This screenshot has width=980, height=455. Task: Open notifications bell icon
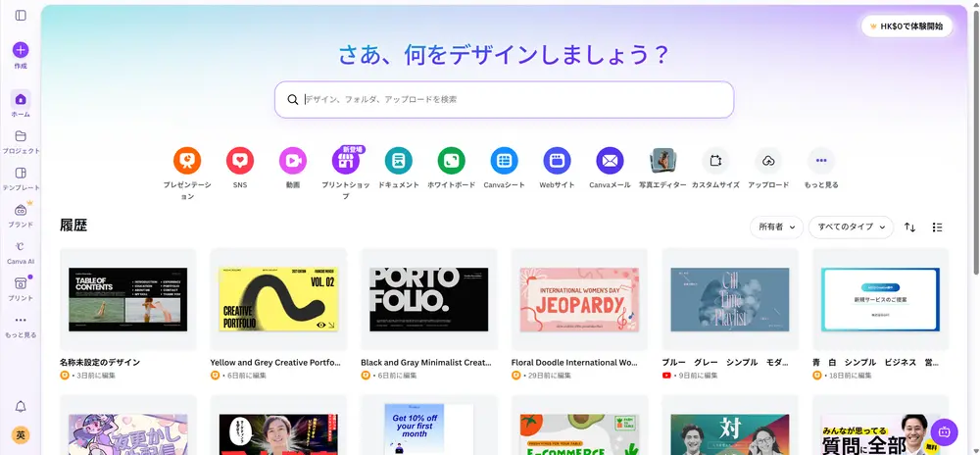[21, 407]
